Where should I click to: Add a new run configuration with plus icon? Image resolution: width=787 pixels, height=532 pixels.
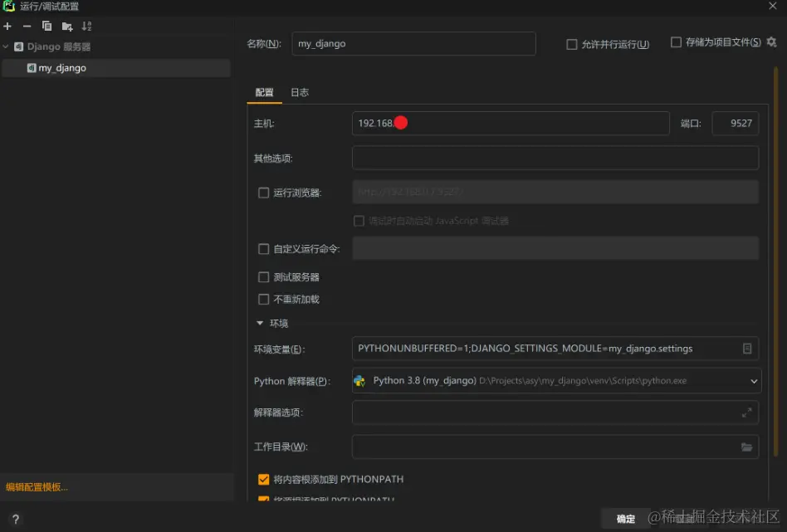pos(7,26)
